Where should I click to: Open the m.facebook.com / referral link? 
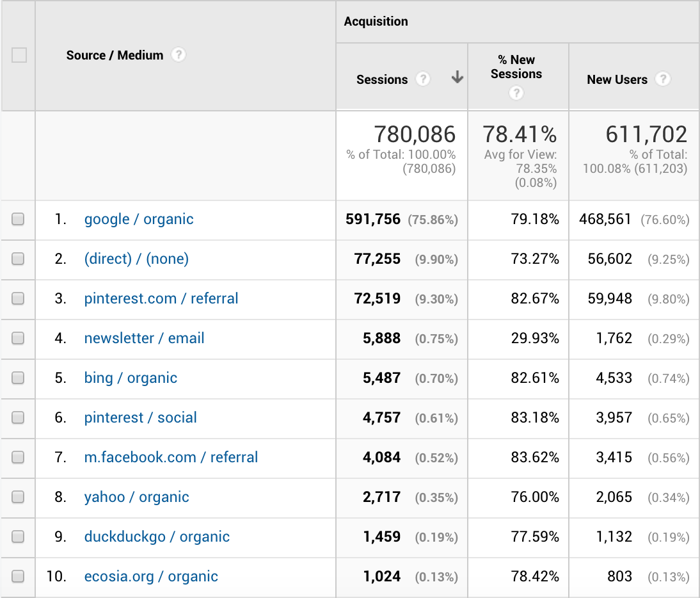point(171,457)
